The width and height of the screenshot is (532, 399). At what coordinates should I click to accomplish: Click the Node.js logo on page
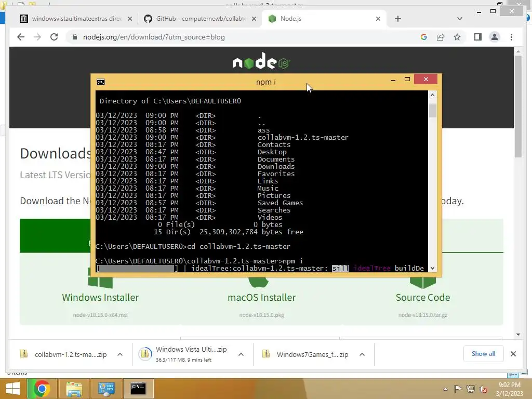[261, 61]
